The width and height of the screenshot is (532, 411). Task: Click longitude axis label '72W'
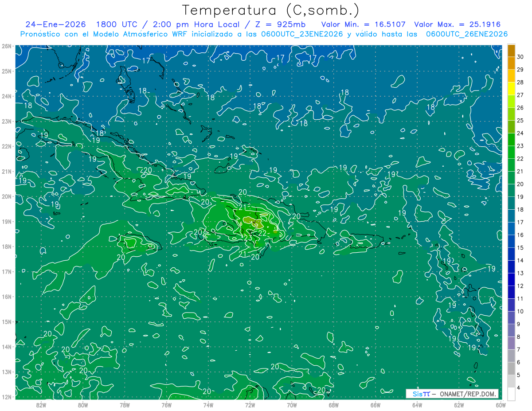[x=250, y=405]
